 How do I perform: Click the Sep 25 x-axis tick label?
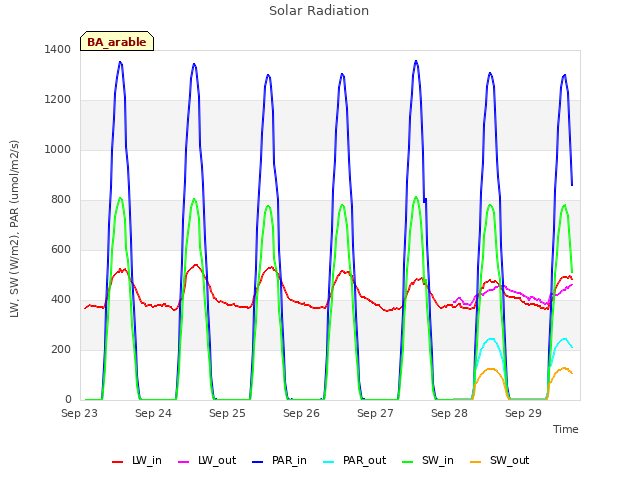(x=227, y=413)
